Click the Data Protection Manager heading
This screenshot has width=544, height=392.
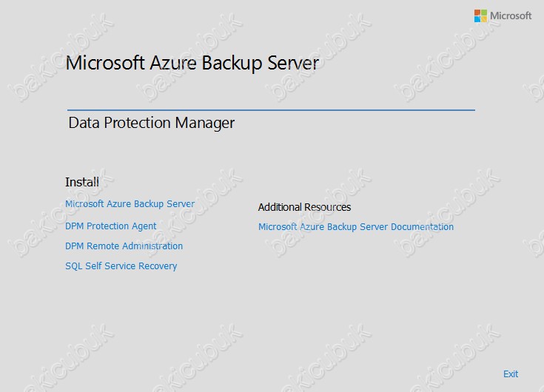coord(151,123)
